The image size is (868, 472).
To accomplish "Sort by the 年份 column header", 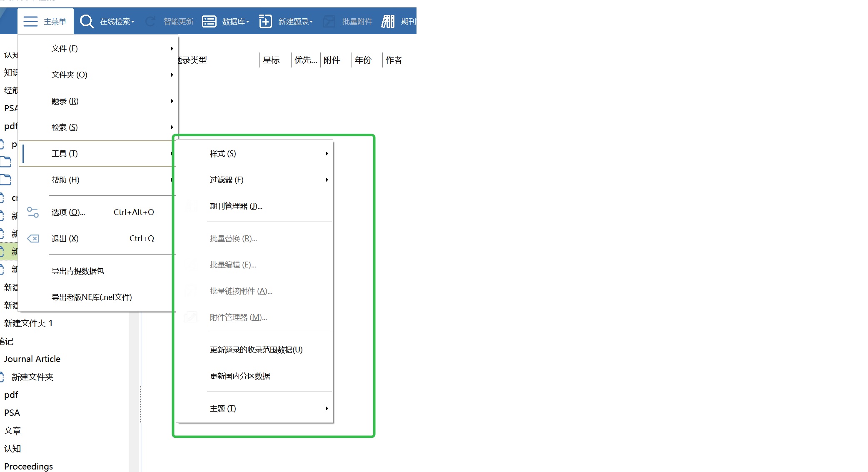I will pos(363,60).
